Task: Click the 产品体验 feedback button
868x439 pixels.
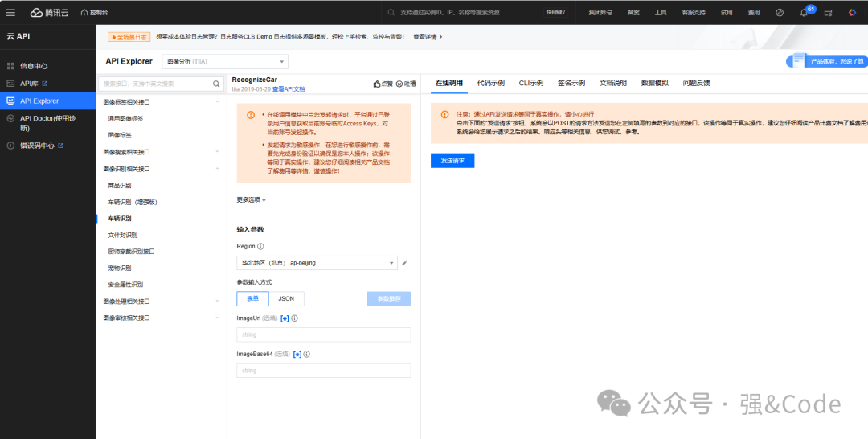Action: click(x=827, y=61)
